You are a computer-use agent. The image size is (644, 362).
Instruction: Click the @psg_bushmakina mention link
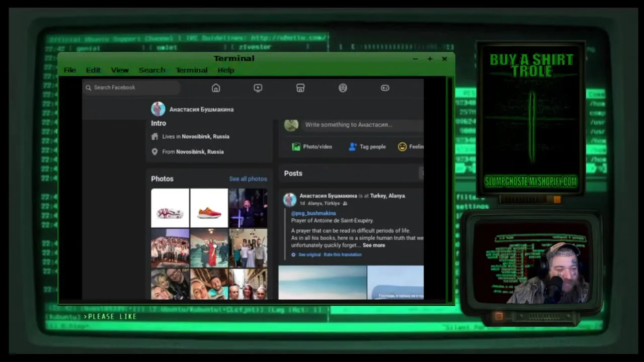[313, 213]
